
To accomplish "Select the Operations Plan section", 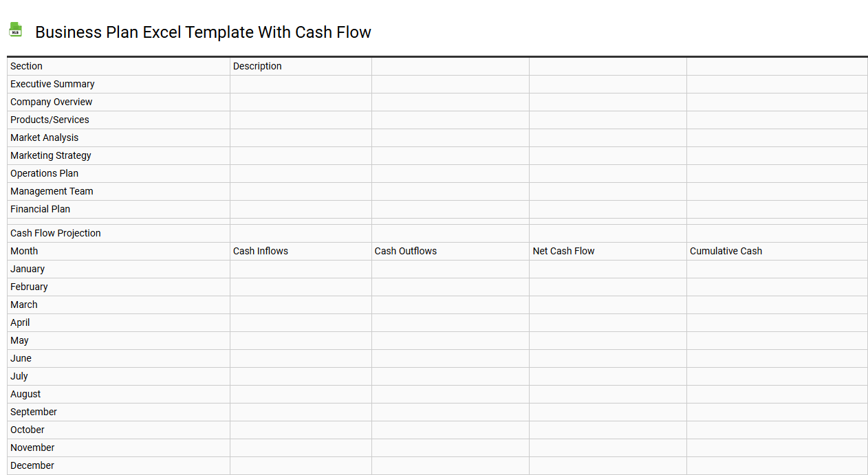I will pyautogui.click(x=44, y=173).
